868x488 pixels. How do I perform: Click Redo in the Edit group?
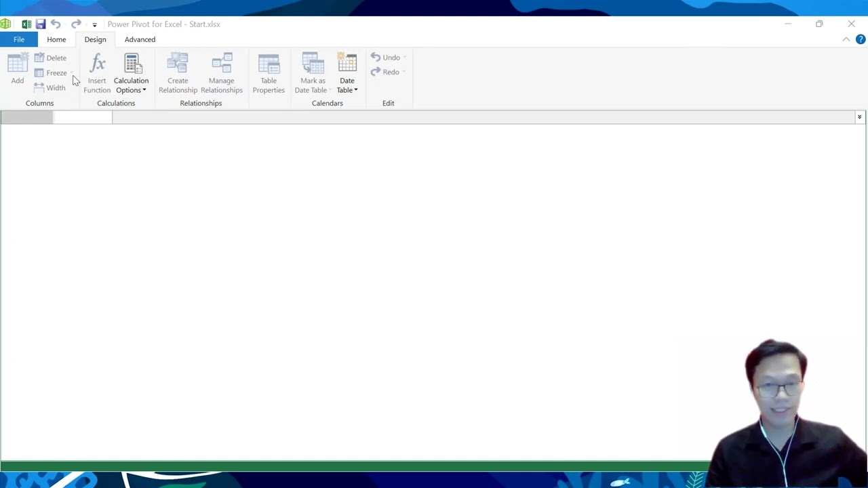385,72
